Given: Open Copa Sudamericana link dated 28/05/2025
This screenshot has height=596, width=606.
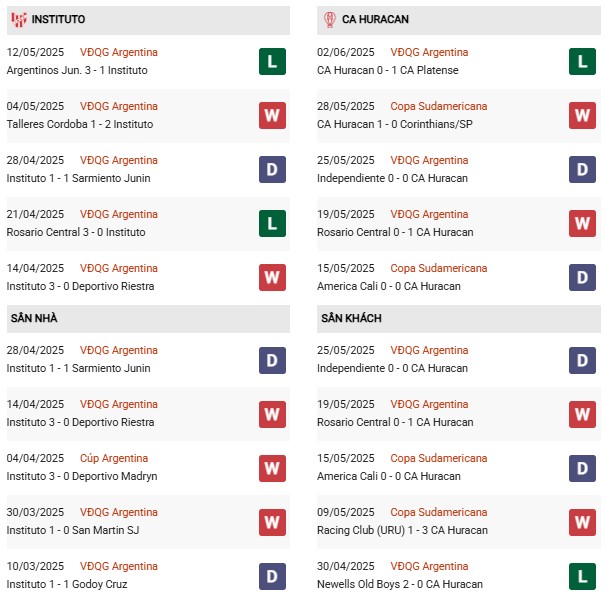Looking at the screenshot, I should 439,106.
